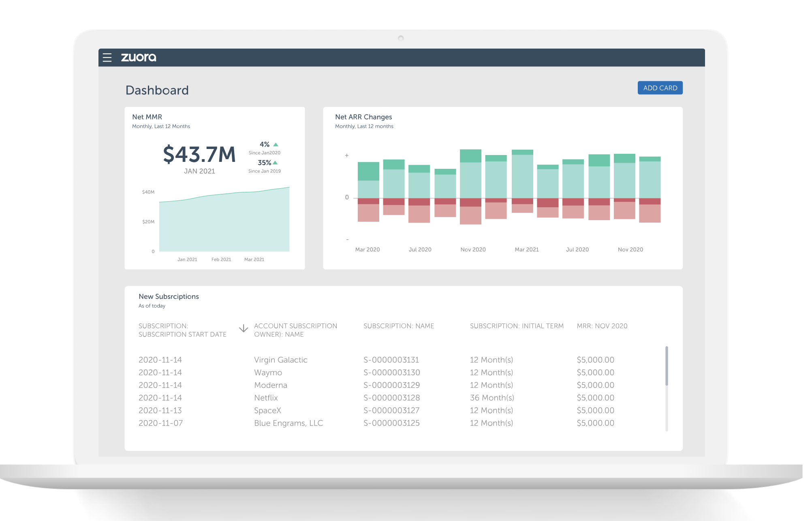Select the Net ARR Changes card title

[363, 117]
